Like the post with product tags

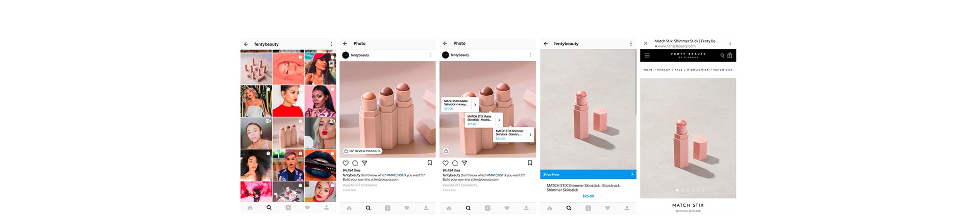click(446, 163)
